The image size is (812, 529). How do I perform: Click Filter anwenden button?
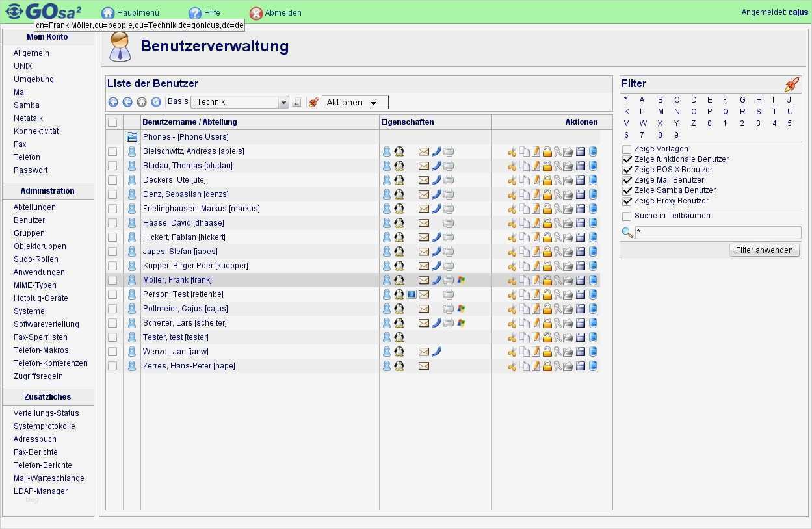765,250
